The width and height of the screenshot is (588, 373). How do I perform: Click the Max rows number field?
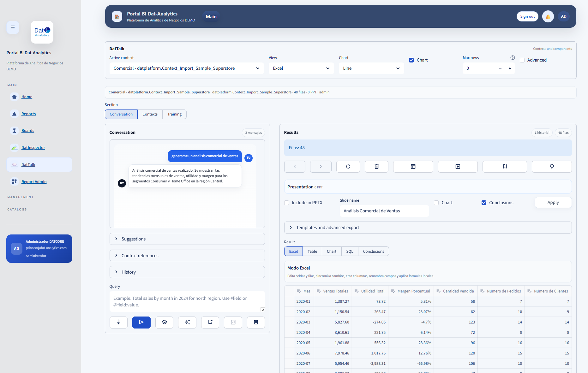tap(479, 68)
